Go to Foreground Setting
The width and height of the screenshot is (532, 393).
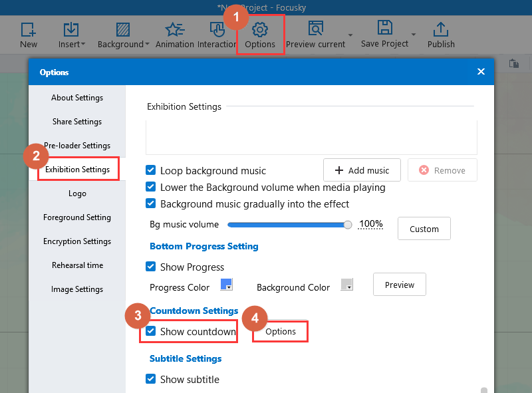pos(77,217)
